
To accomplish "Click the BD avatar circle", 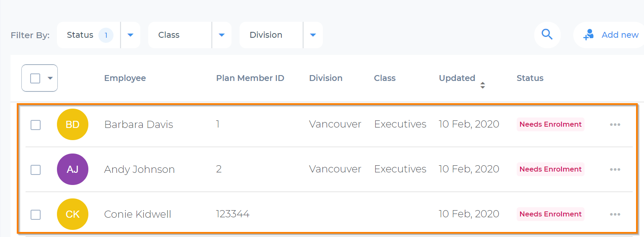I will (x=72, y=124).
